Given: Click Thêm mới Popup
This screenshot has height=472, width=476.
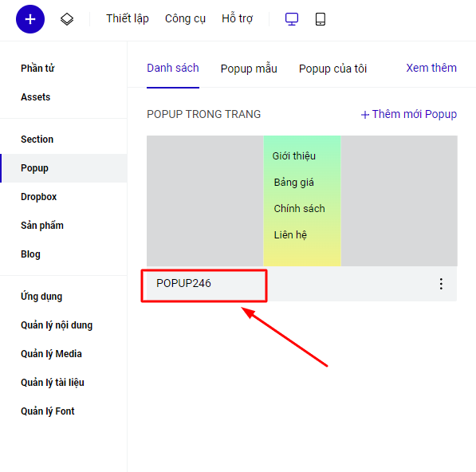Looking at the screenshot, I should pos(408,115).
